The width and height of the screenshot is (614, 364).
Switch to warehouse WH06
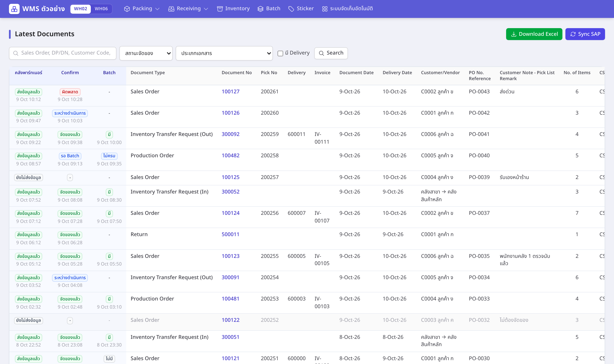point(101,9)
